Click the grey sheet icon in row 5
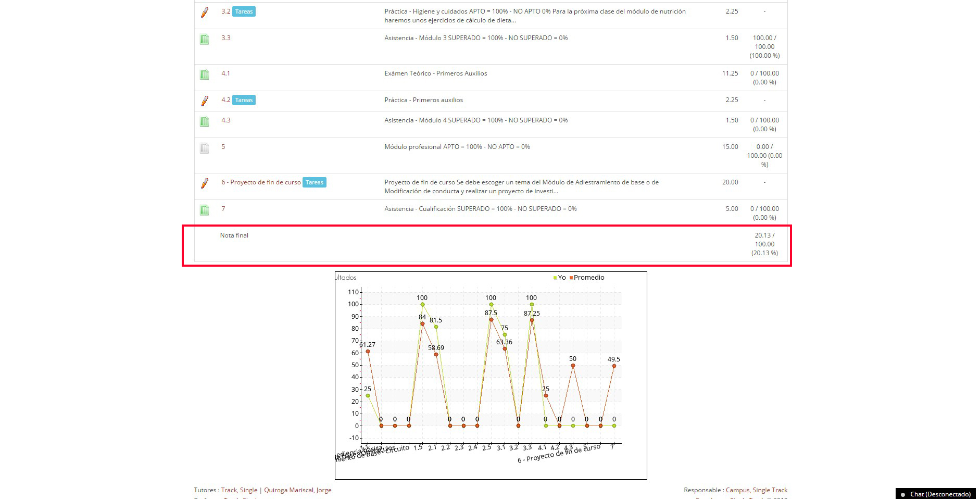Screen dimensions: 980x499 pos(205,148)
